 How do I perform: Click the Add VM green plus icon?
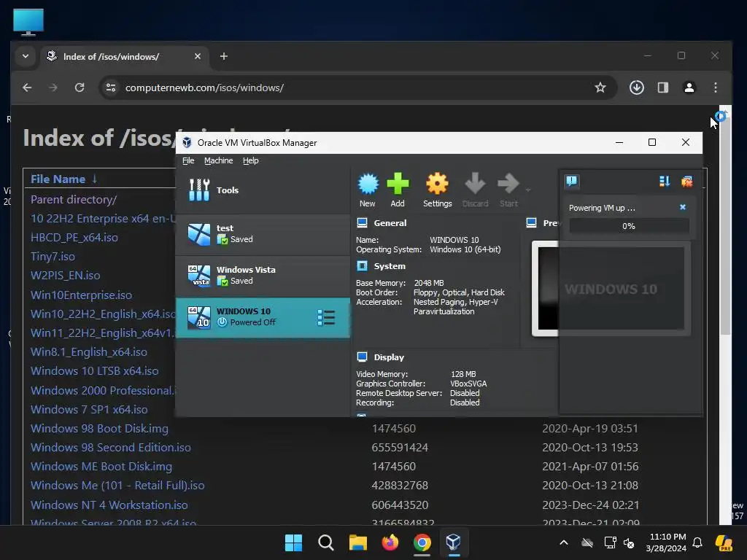coord(398,190)
